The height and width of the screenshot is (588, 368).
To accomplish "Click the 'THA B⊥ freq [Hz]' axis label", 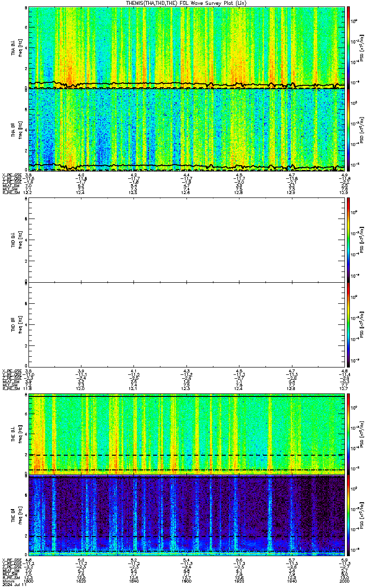I will (17, 48).
